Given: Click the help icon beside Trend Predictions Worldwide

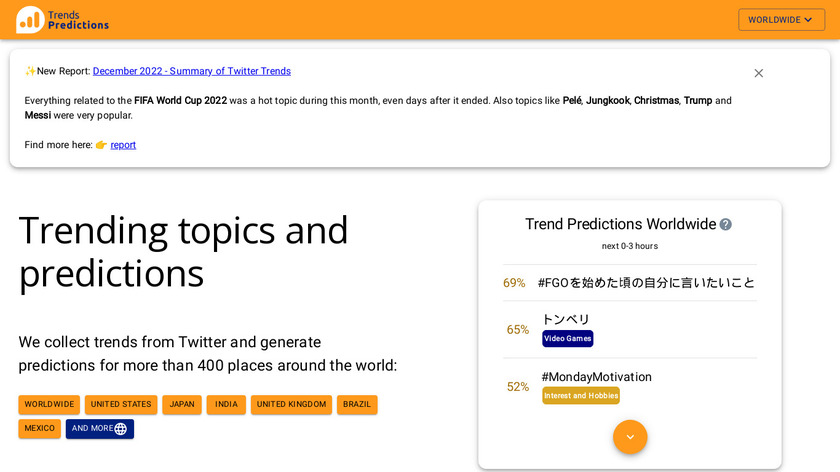Looking at the screenshot, I should click(x=726, y=224).
